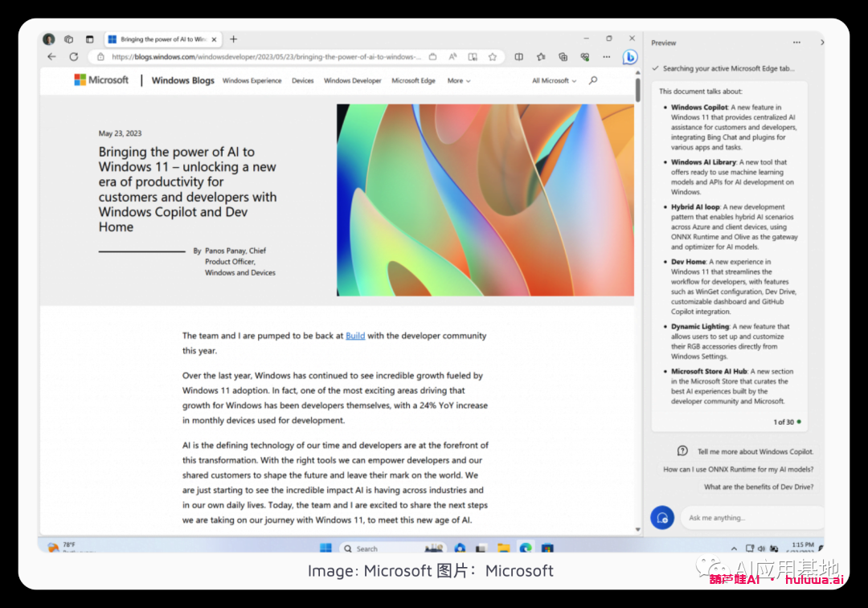Expand the More dropdown in blog navigation
Image resolution: width=868 pixels, height=608 pixels.
tap(459, 81)
